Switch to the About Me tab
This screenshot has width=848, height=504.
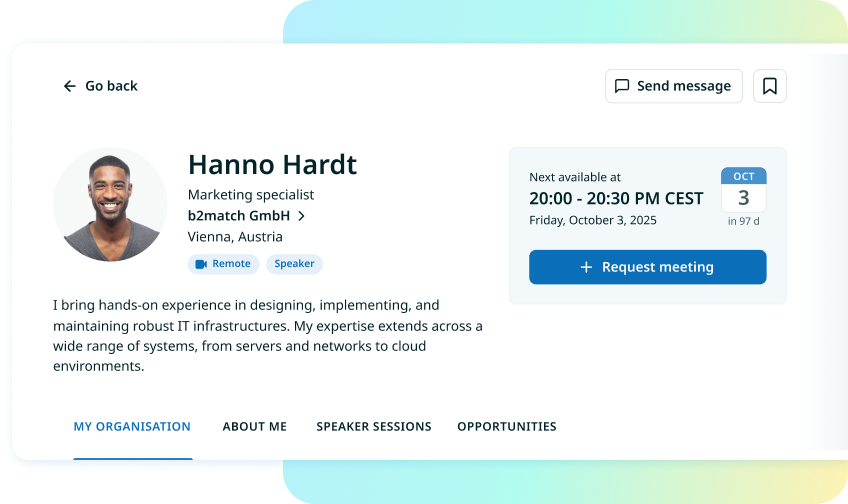(254, 426)
